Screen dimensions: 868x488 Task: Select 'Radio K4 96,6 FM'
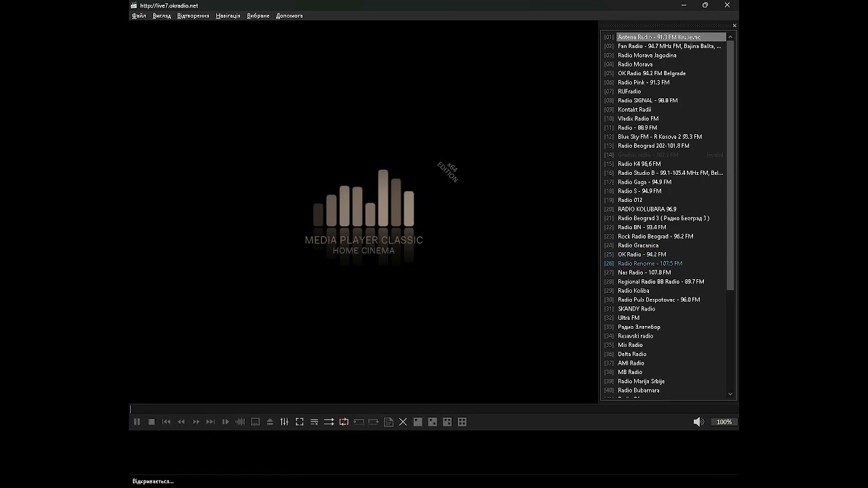click(664, 163)
